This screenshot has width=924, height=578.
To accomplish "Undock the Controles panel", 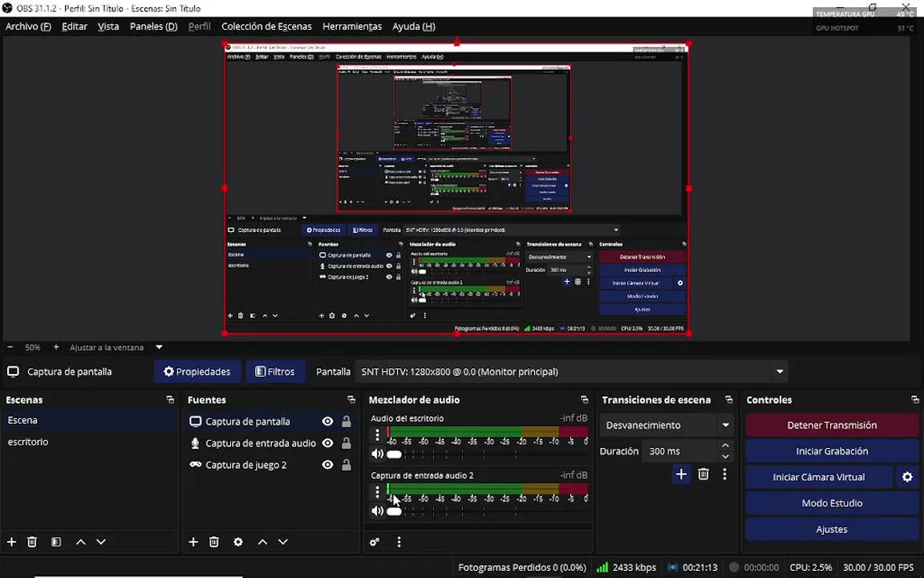I will (x=915, y=400).
